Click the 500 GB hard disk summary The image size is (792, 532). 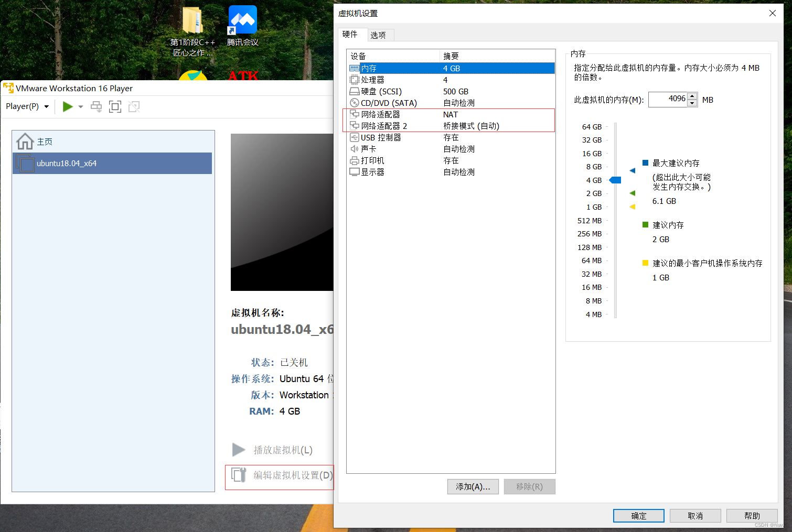456,91
